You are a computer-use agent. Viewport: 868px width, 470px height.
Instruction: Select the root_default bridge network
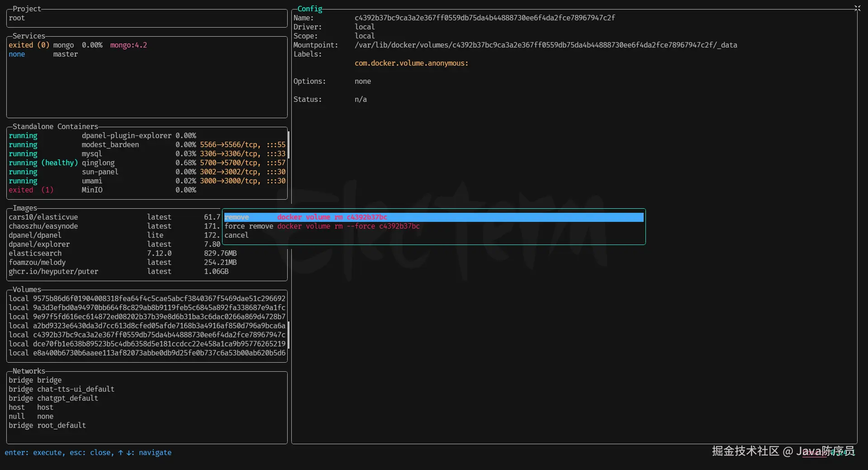[x=62, y=426]
